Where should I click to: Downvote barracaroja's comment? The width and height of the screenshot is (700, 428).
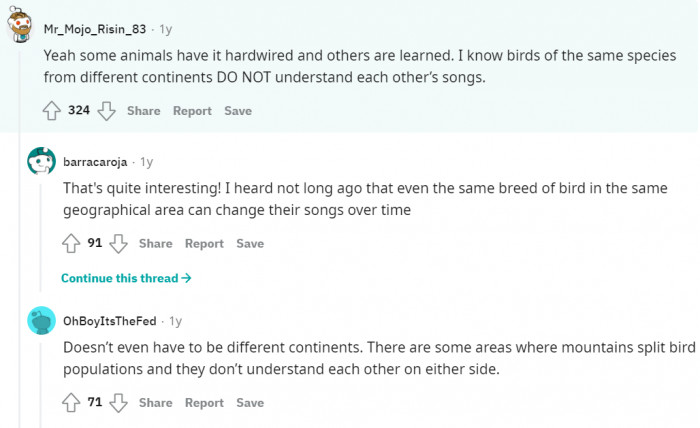coord(118,243)
